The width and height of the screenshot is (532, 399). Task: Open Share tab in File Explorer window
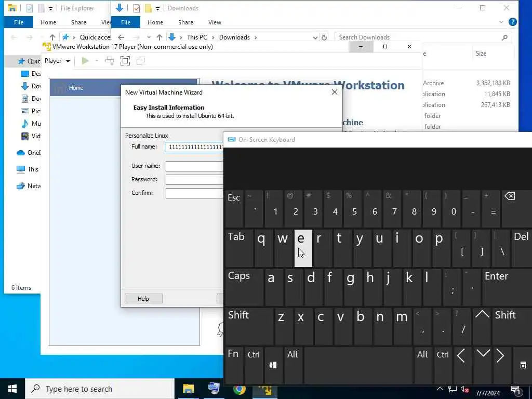click(79, 22)
